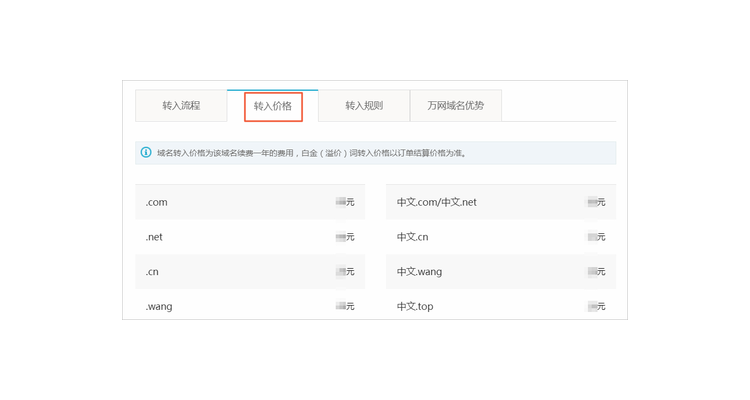Switch to the 转入规则 tab
Viewport: 750px width, 400px height.
364,106
